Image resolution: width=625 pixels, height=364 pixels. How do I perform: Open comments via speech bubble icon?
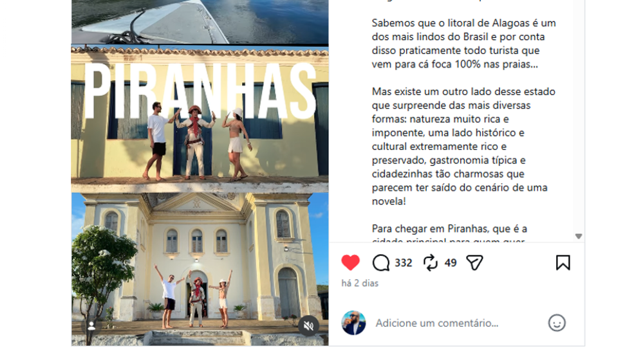381,263
